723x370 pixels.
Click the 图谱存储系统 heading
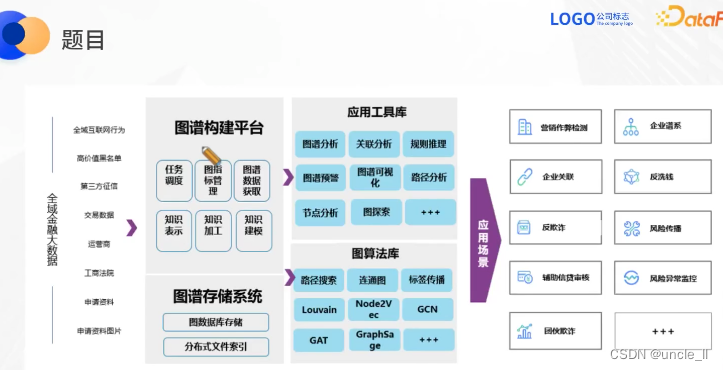[218, 296]
